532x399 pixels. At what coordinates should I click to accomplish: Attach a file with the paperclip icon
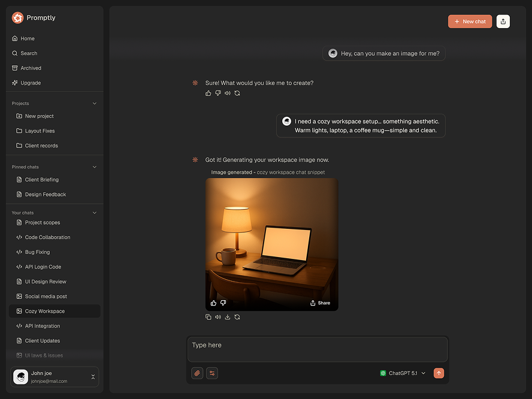197,373
